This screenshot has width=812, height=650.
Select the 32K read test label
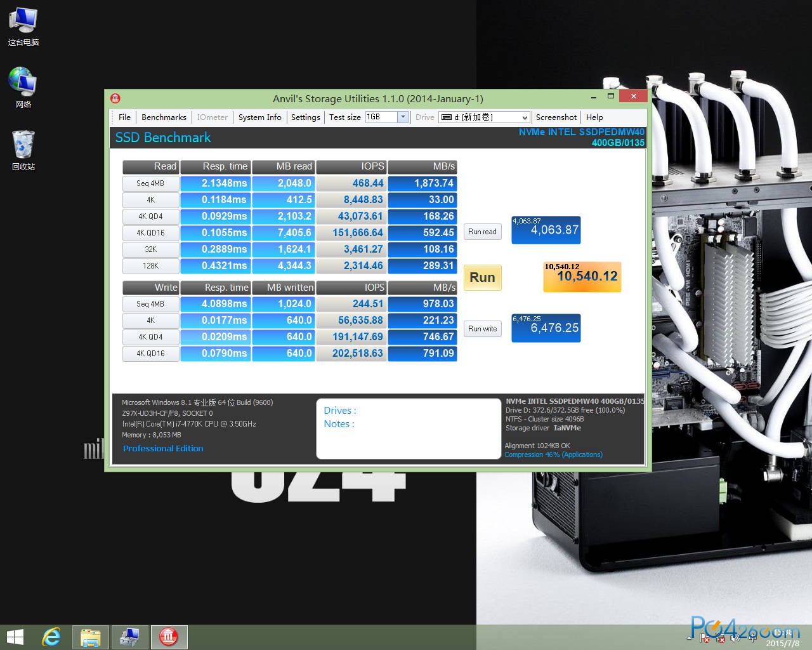coord(150,249)
